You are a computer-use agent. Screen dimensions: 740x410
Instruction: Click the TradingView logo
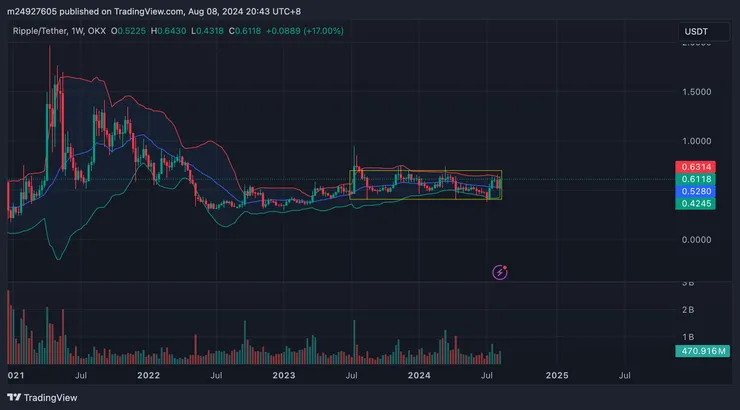point(42,398)
